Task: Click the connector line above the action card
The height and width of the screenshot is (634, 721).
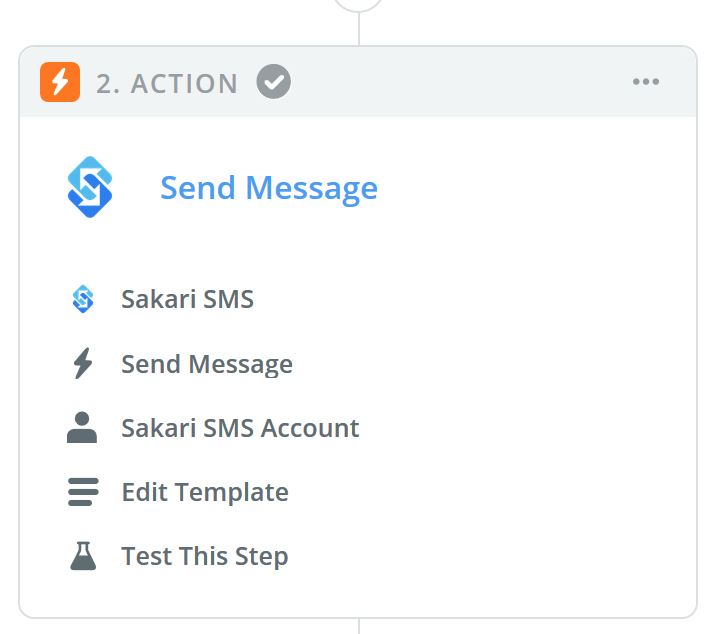Action: pos(359,29)
